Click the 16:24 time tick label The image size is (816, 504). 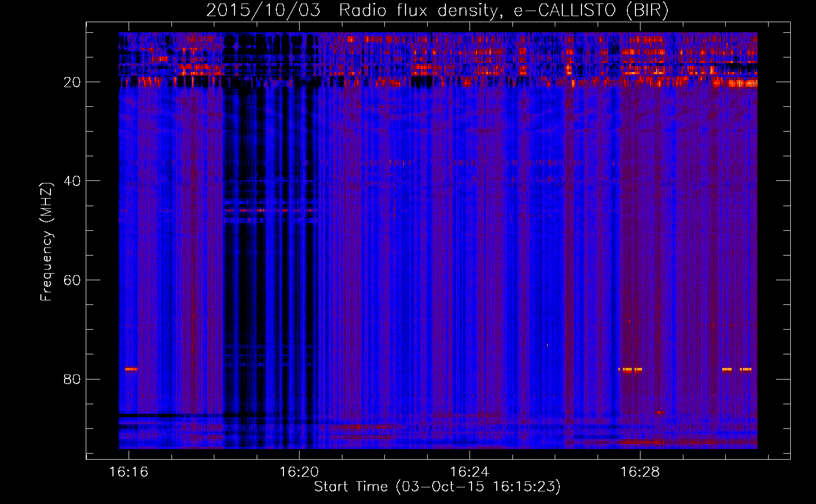pyautogui.click(x=470, y=472)
